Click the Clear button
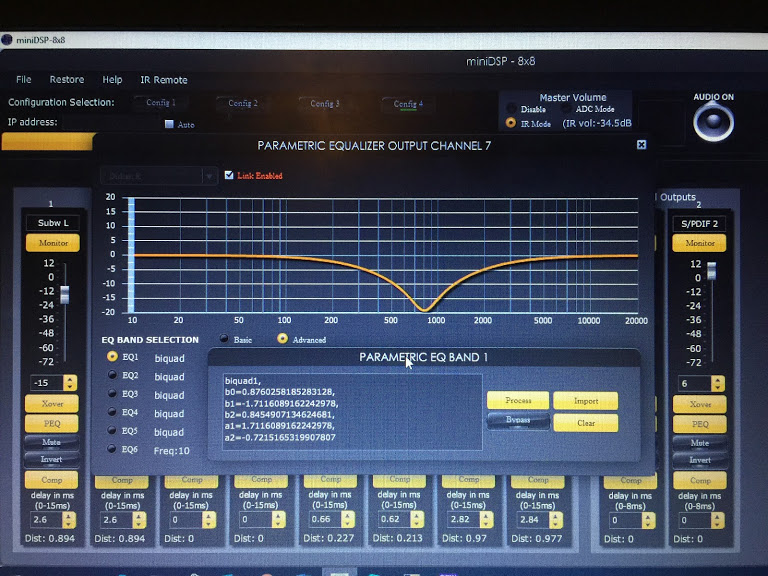 coord(586,423)
